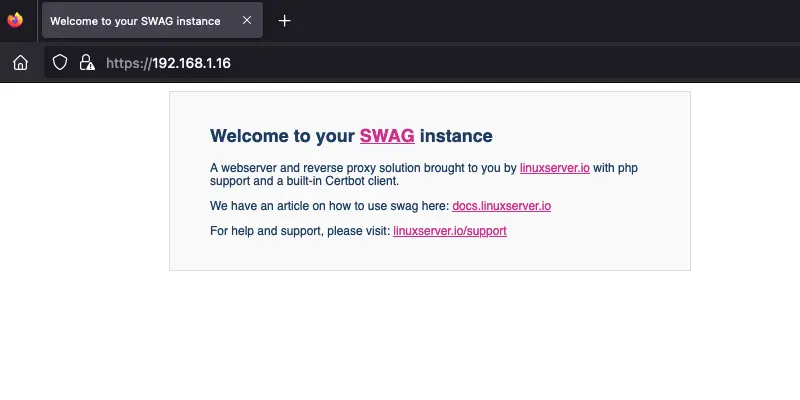The image size is (800, 400).
Task: Click the padlock warning security icon
Action: click(x=87, y=63)
